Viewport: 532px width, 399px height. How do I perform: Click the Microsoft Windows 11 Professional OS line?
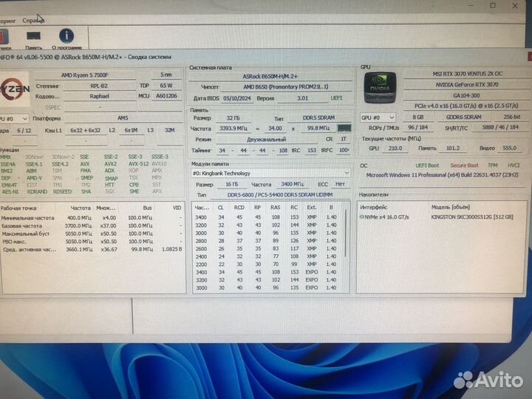[442, 175]
